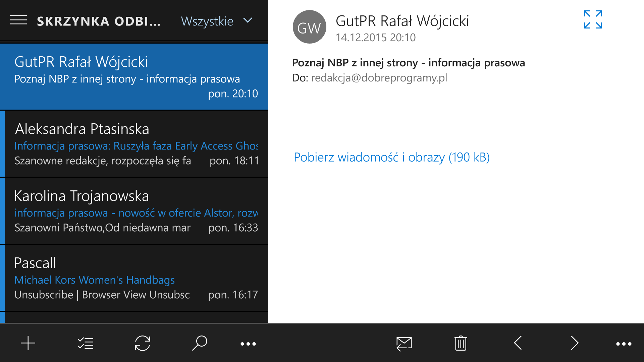Click the Skrzynka odbiorcza folder title

point(99,21)
